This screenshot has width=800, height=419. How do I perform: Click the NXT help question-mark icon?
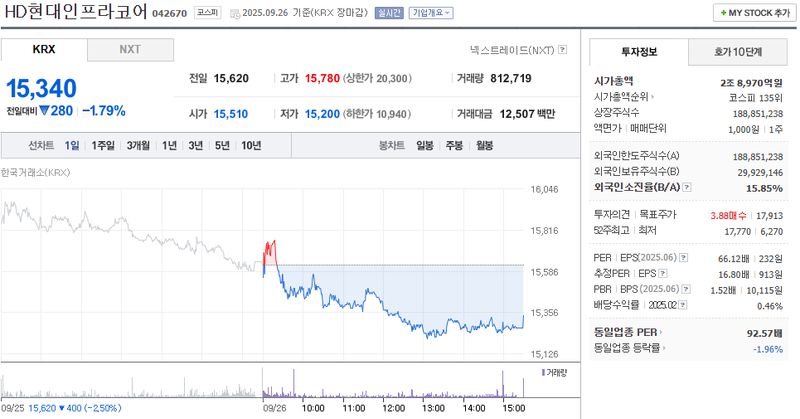pos(562,50)
